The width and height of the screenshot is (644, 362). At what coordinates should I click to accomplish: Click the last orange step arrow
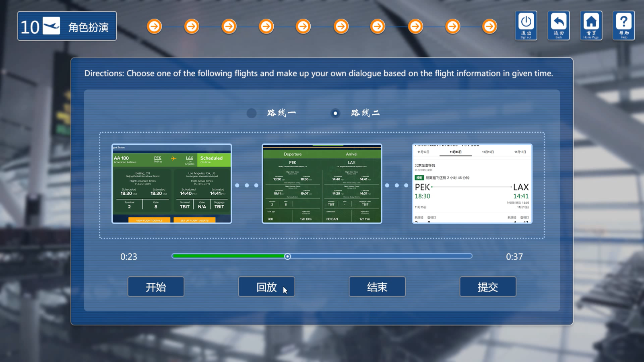click(x=489, y=27)
